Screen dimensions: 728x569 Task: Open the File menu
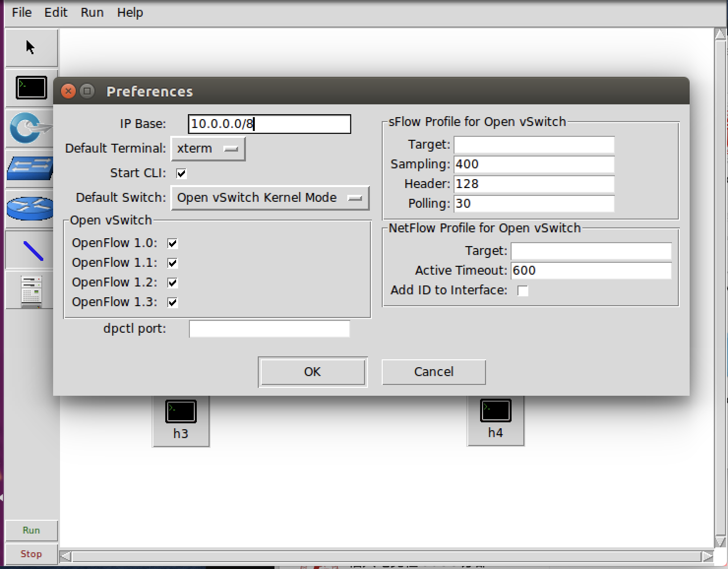[x=22, y=12]
